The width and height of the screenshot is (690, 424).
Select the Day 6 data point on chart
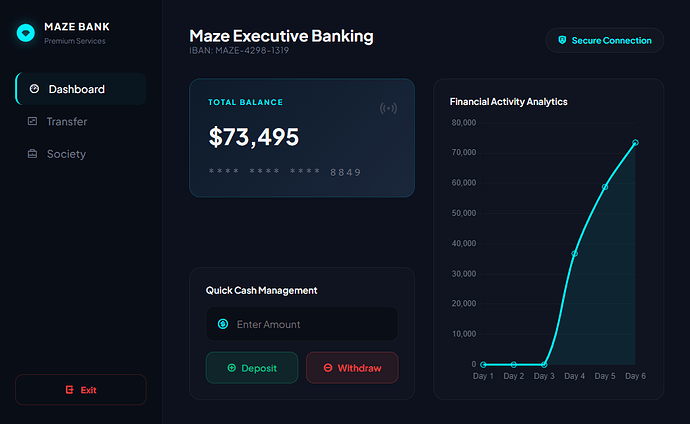tap(635, 143)
